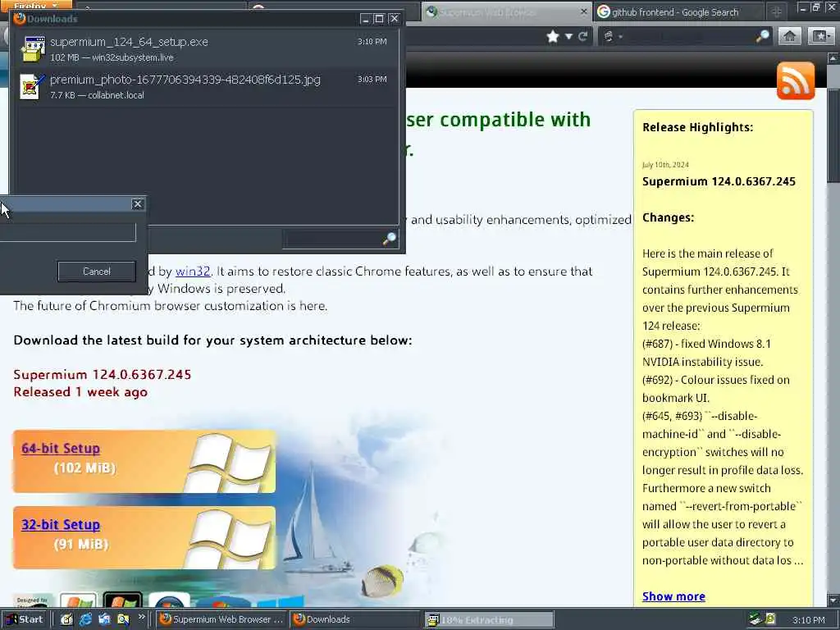Follow the win32 hyperlink

pos(193,271)
